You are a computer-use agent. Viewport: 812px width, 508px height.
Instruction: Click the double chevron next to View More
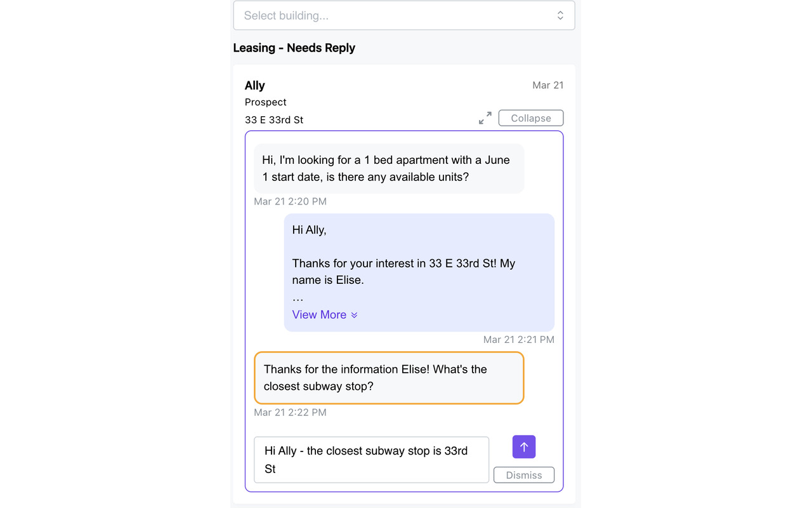355,315
